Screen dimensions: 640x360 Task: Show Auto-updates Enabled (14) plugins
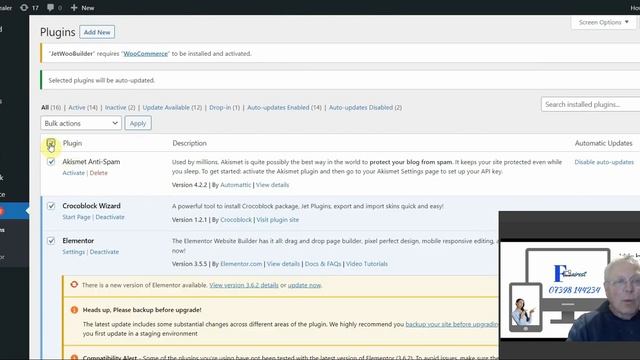tap(284, 107)
